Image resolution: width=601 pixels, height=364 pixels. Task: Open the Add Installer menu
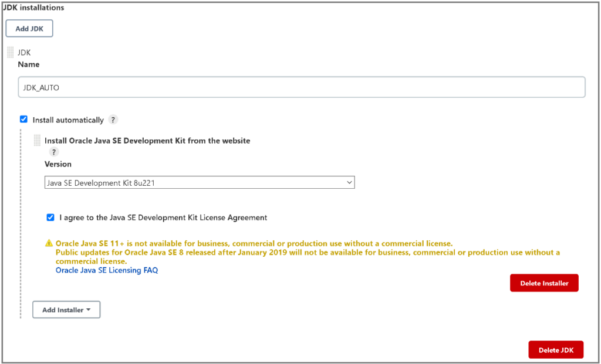coord(66,309)
